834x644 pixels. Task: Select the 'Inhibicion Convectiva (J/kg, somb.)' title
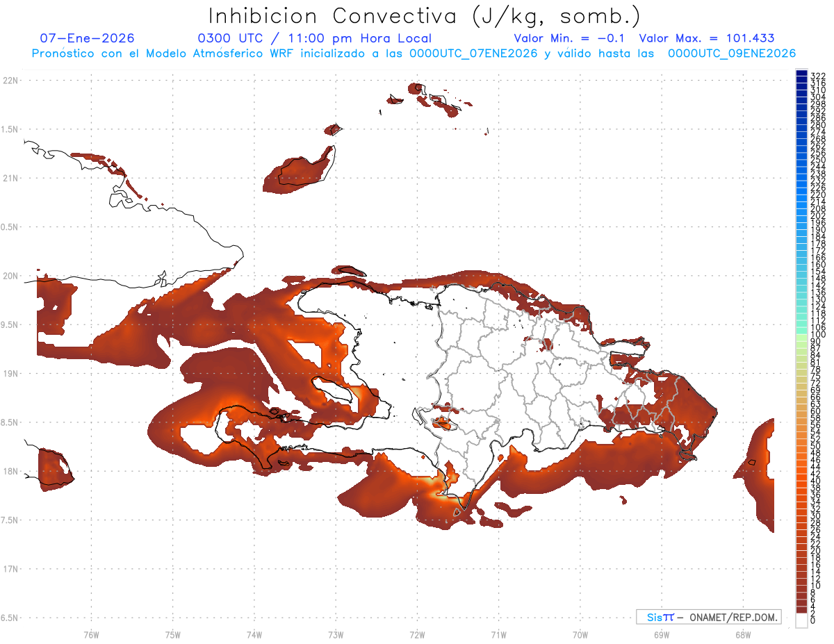(425, 16)
